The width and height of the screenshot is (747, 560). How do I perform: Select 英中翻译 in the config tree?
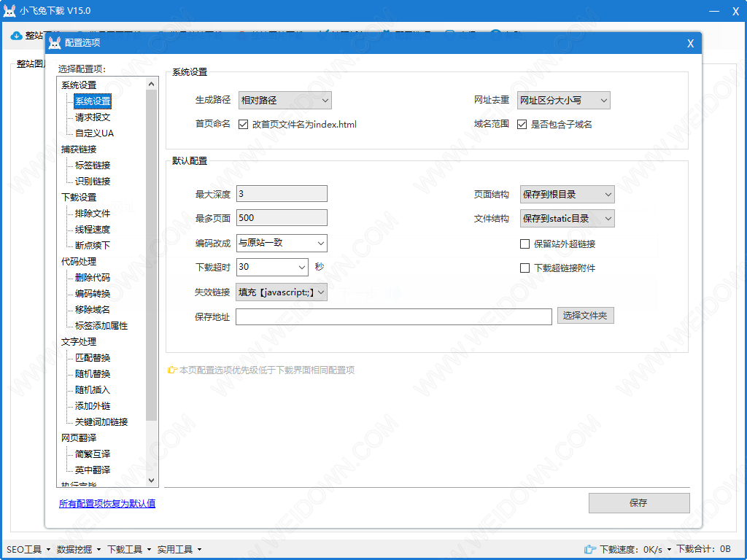pos(93,470)
